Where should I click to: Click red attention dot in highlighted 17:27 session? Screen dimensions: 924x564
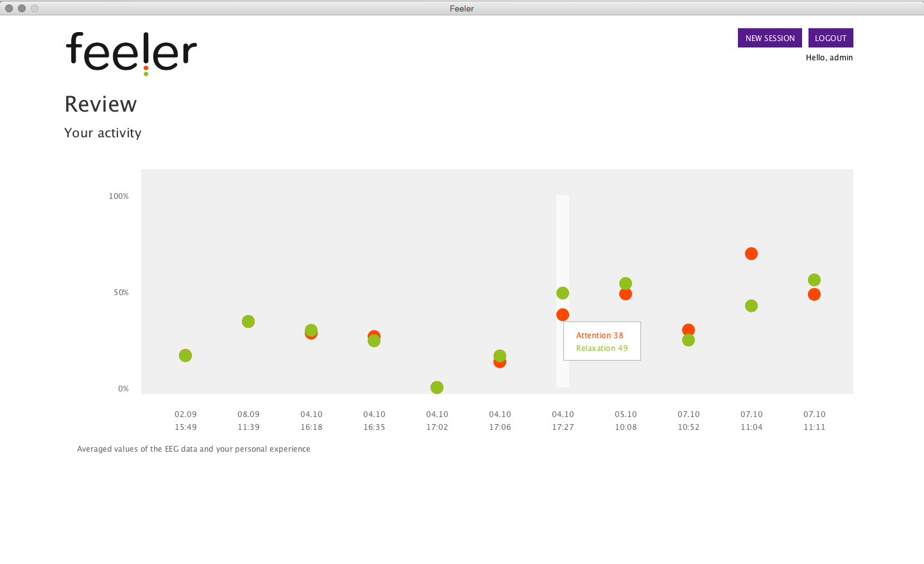click(563, 315)
